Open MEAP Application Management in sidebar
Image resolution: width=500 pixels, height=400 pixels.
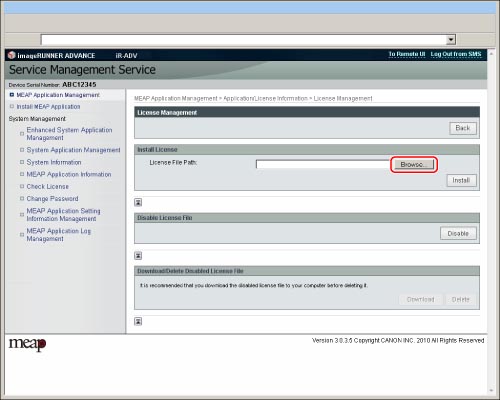pos(58,95)
